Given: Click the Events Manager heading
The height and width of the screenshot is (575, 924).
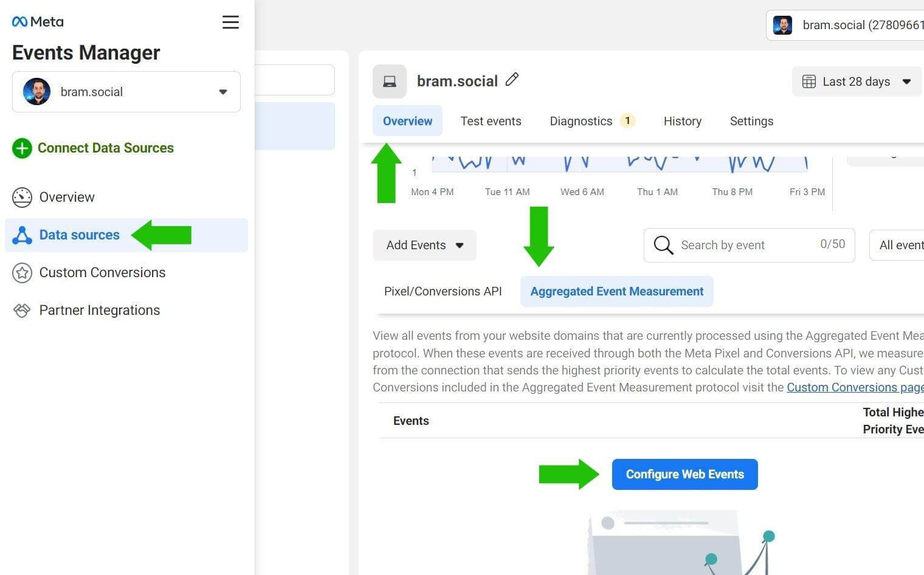Looking at the screenshot, I should pos(86,53).
